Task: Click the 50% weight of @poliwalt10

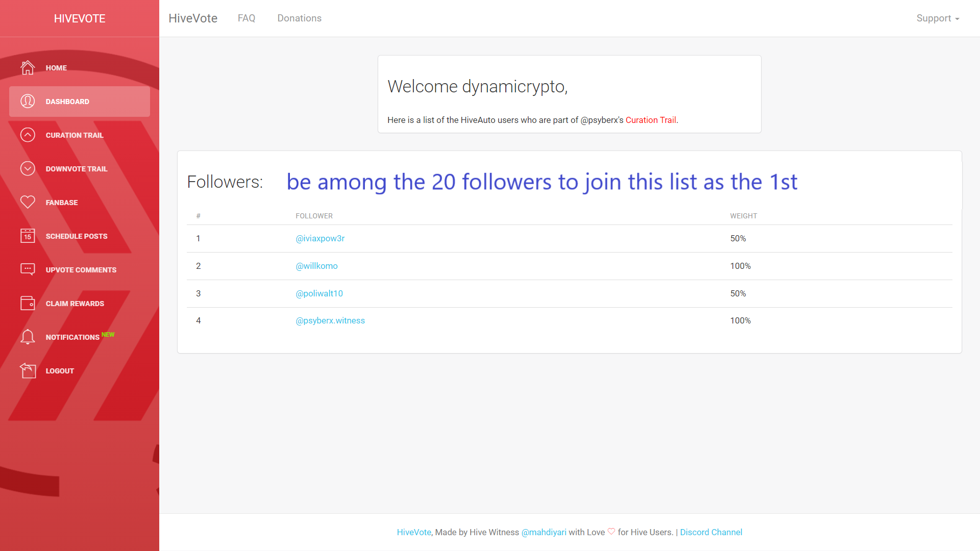Action: click(738, 293)
